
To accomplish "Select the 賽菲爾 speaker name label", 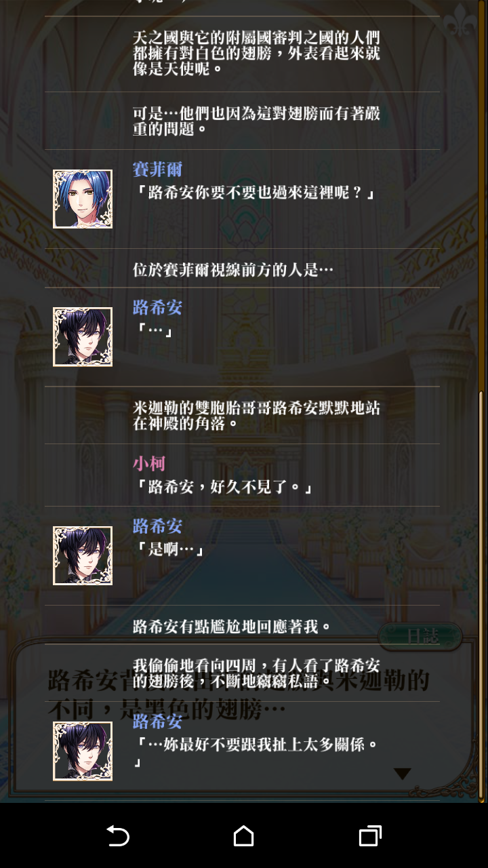I will 157,169.
